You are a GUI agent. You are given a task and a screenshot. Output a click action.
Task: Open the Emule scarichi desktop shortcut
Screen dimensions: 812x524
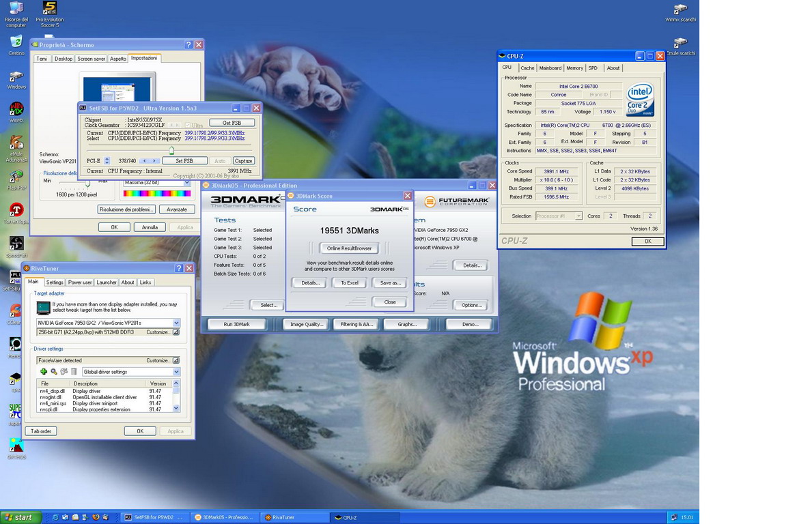[x=680, y=46]
